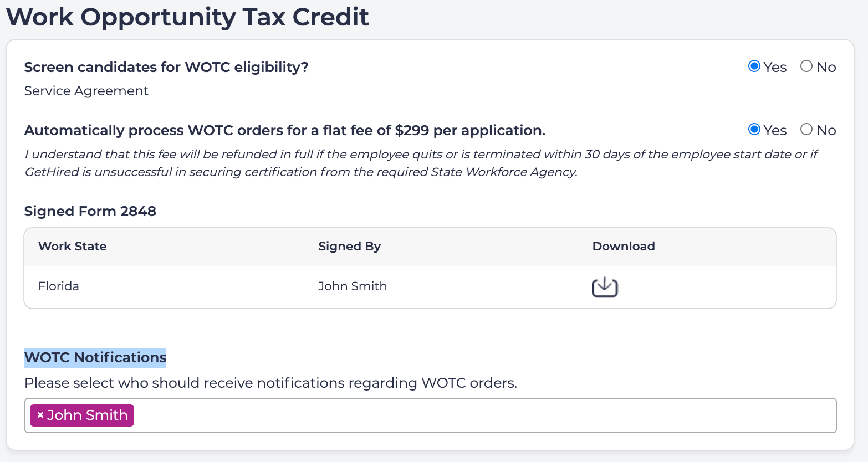Click the Signed Form 2848 section heading
Image resolution: width=868 pixels, height=462 pixels.
pyautogui.click(x=90, y=211)
